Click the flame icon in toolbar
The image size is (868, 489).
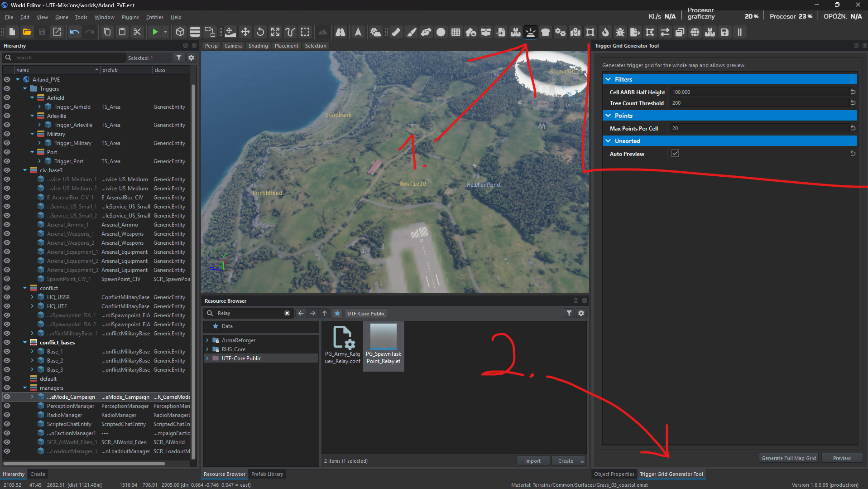605,32
